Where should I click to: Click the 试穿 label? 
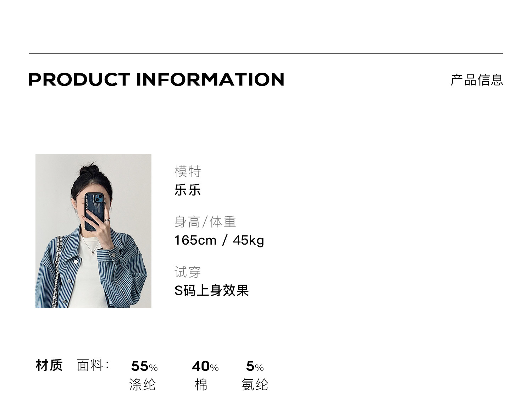(188, 272)
